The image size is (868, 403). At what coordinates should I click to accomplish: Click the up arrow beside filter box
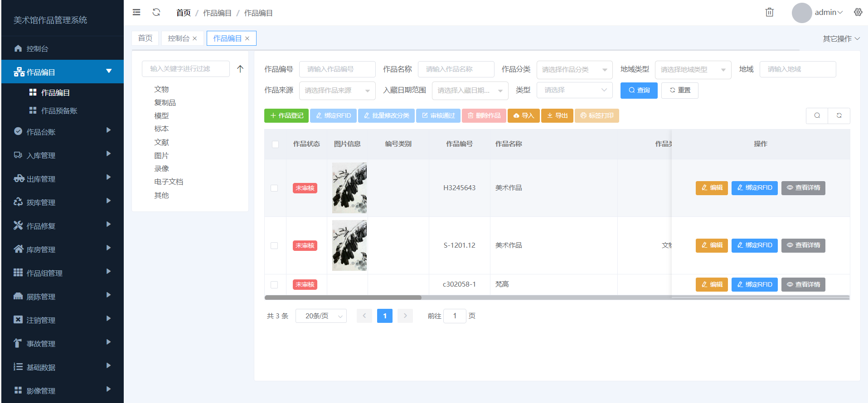240,69
